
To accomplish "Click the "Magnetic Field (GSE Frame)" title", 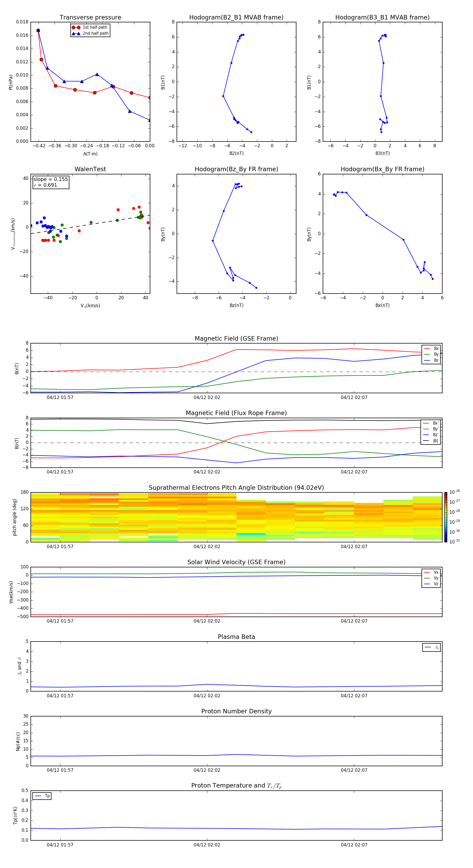I will (236, 339).
